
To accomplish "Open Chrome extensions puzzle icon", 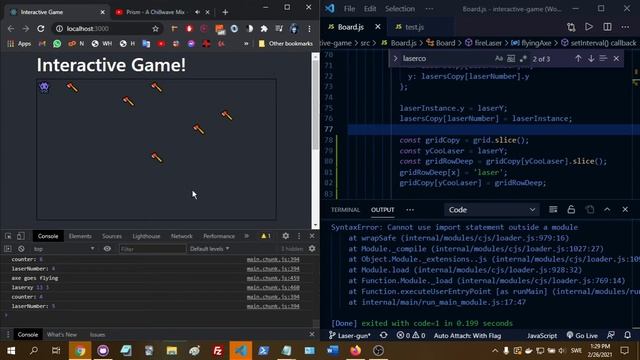I will click(x=264, y=29).
